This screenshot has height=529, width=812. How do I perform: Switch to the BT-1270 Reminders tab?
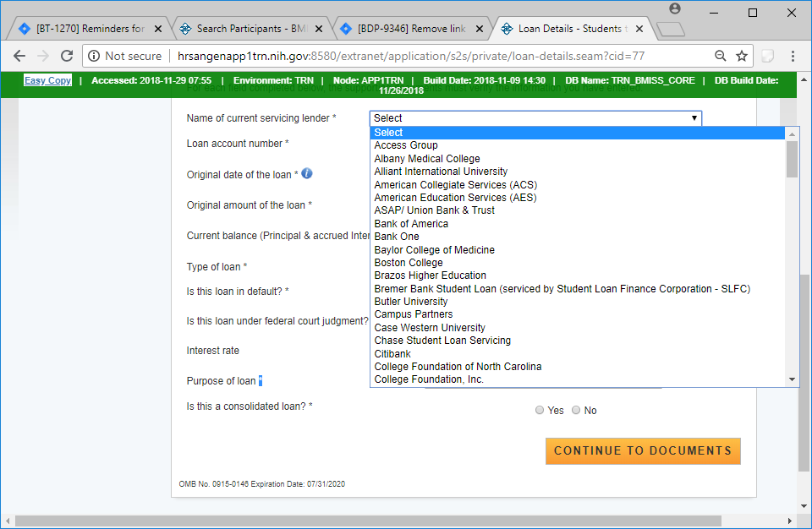[x=90, y=29]
